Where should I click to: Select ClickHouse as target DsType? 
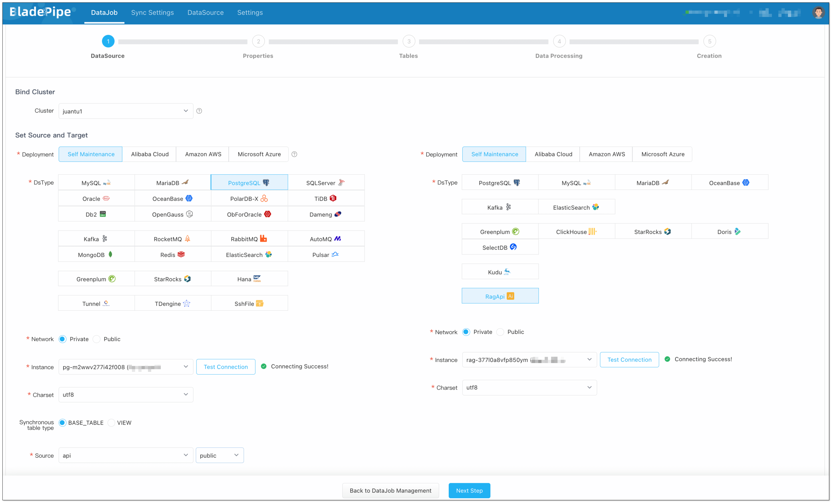[576, 232]
